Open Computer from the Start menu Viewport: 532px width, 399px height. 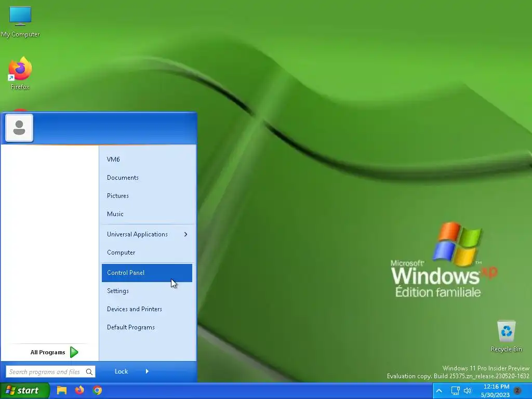(x=147, y=252)
